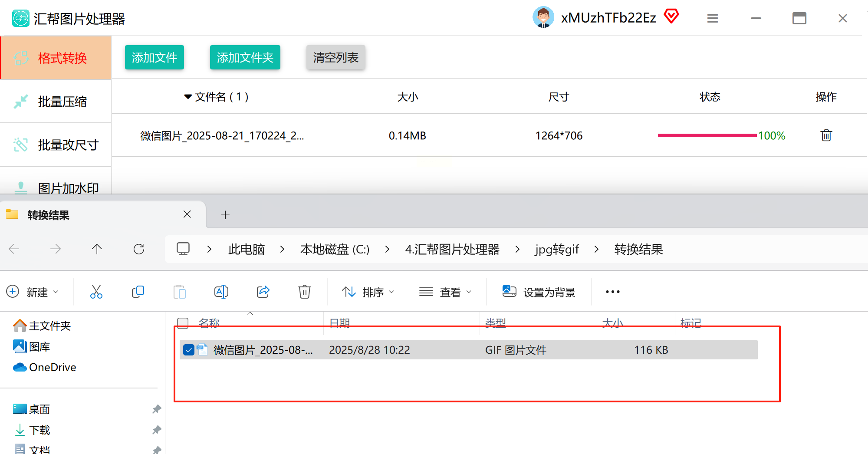Click the red VIP diamond badge
This screenshot has width=868, height=454.
point(671,16)
